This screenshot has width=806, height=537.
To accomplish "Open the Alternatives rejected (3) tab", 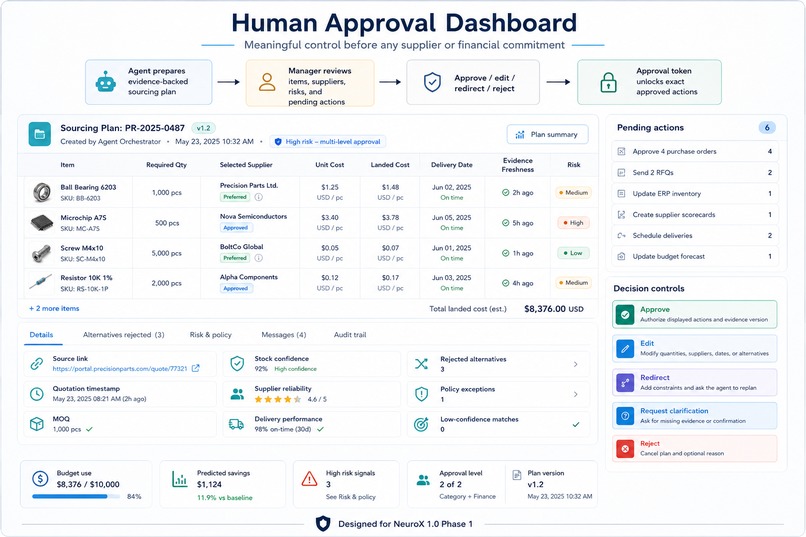I will [x=123, y=335].
